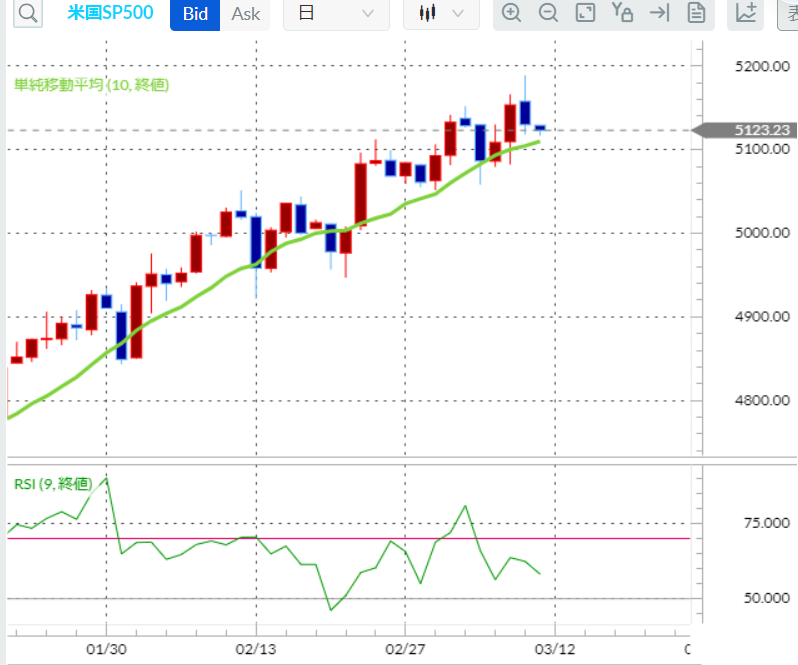The image size is (798, 665).
Task: Click the 02/13 date axis label
Action: pos(256,649)
